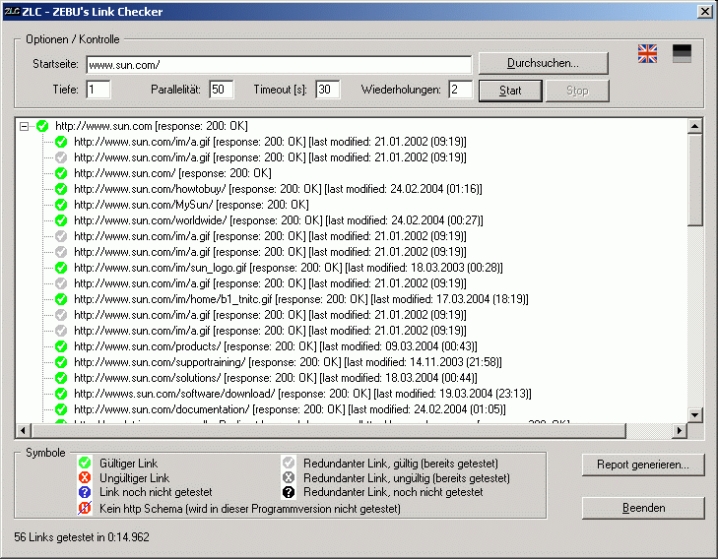Click into the Startseite URL field

click(278, 64)
